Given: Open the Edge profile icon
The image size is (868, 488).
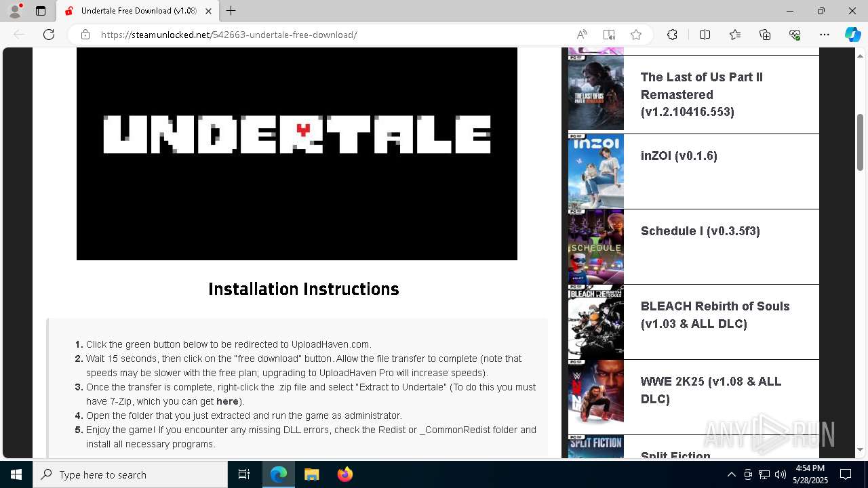Looking at the screenshot, I should coord(15,11).
